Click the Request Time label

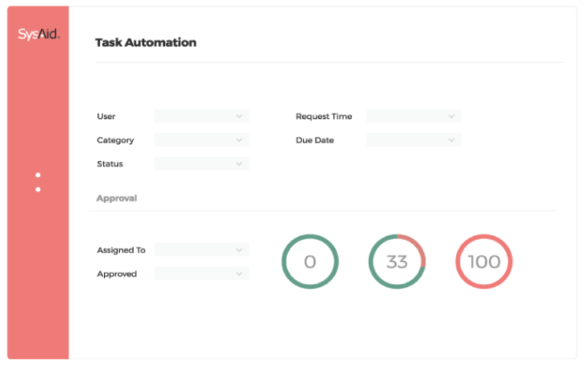coord(324,117)
